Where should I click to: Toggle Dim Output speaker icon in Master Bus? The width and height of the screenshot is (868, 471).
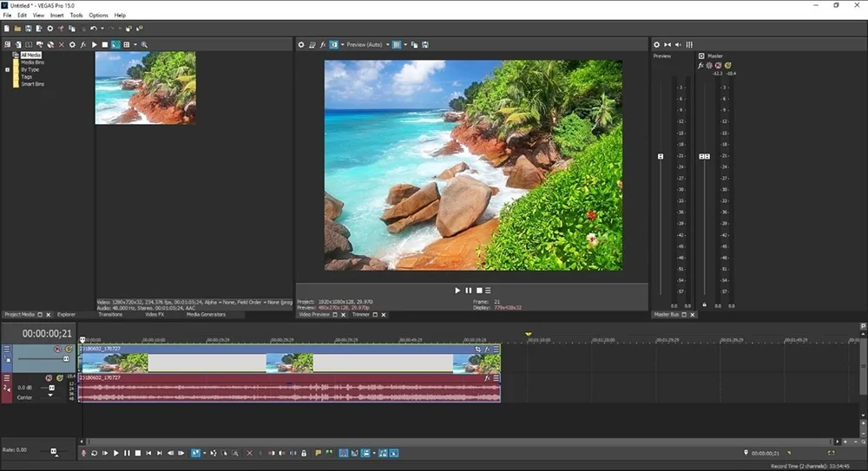[x=678, y=45]
